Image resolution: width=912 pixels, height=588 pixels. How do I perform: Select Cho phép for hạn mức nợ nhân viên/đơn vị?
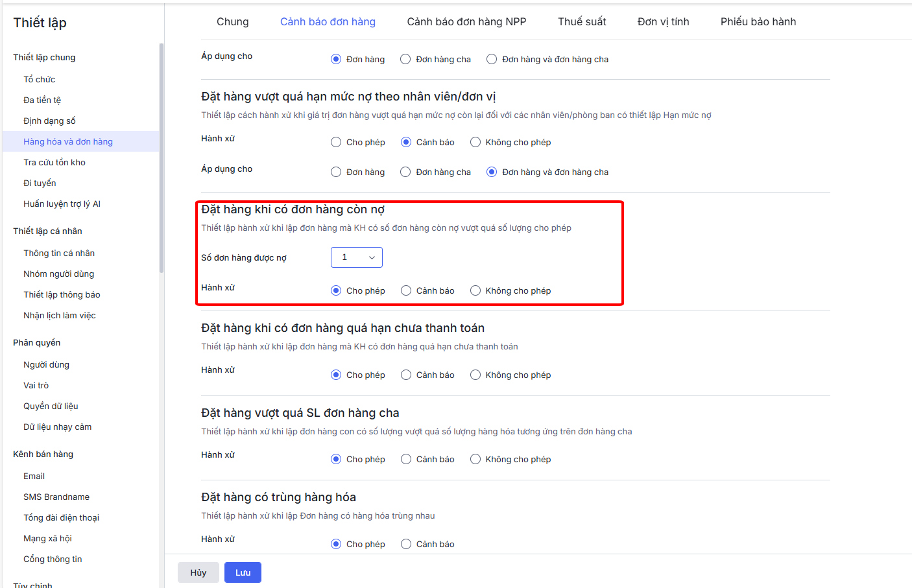tap(336, 142)
